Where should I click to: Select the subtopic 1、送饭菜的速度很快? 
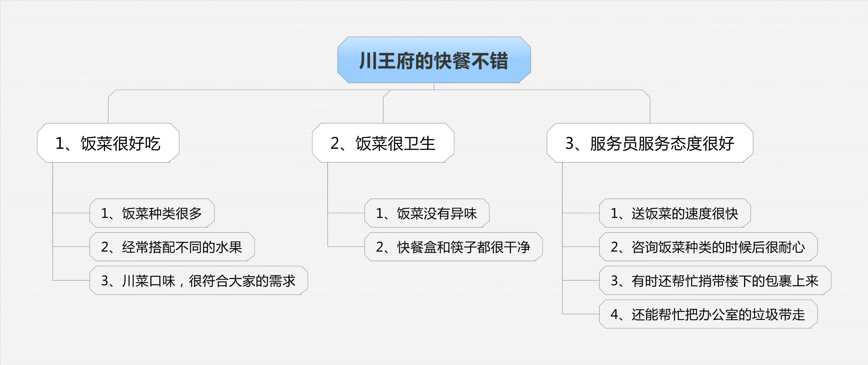tap(675, 213)
